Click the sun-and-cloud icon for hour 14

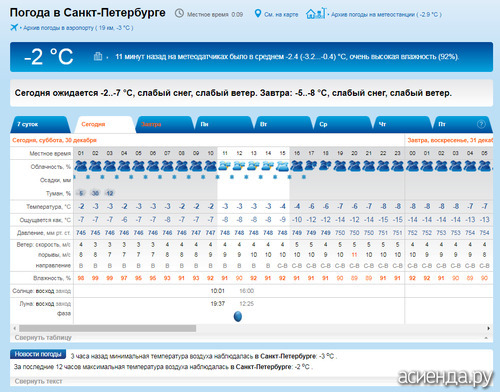tap(268, 166)
